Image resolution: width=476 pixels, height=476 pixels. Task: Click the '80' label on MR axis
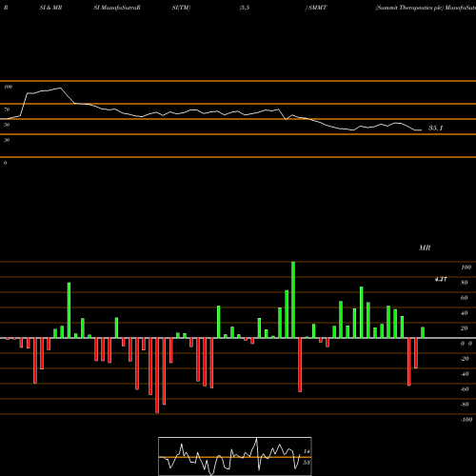click(x=465, y=283)
